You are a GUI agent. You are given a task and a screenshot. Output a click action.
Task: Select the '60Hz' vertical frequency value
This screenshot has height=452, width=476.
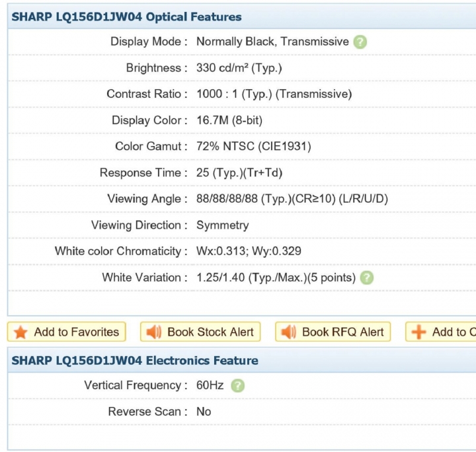tap(210, 385)
